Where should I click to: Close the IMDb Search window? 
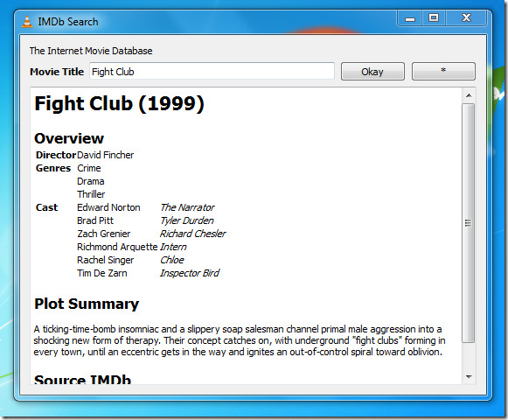(x=466, y=18)
